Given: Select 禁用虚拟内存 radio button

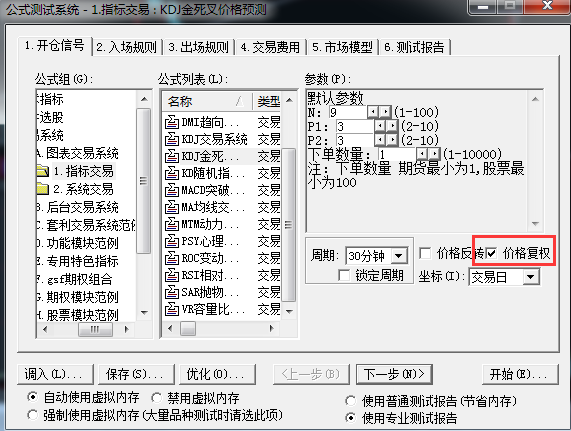Looking at the screenshot, I should tap(156, 398).
